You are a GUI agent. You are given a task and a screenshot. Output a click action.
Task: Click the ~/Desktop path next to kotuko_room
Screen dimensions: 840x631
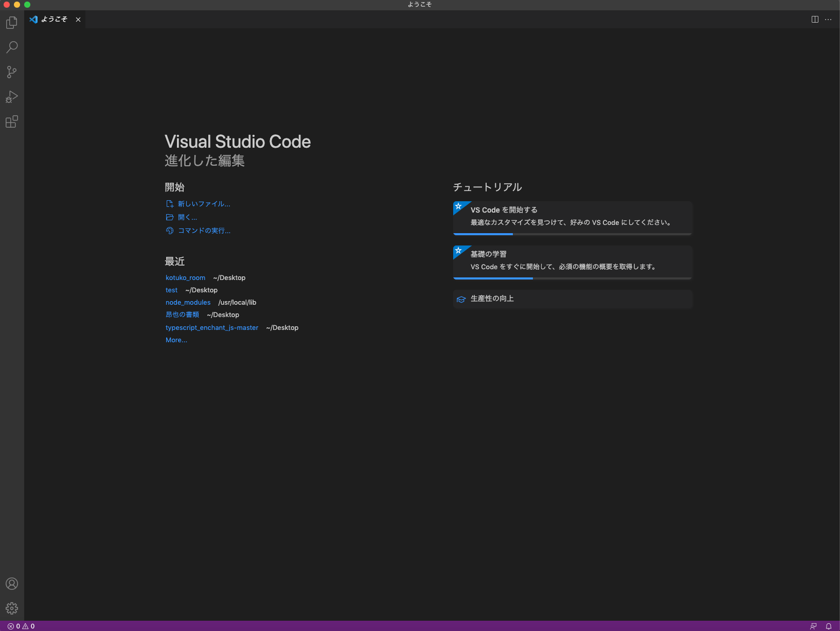pos(229,277)
